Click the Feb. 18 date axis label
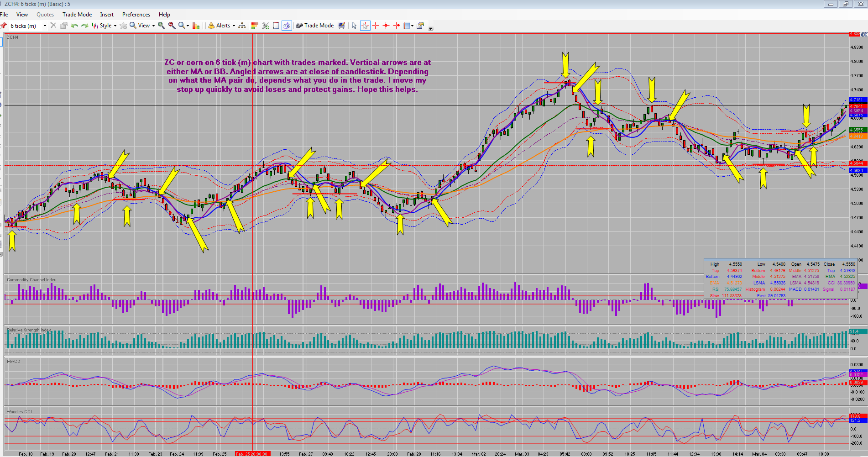Image resolution: width=868 pixels, height=457 pixels. (26, 454)
